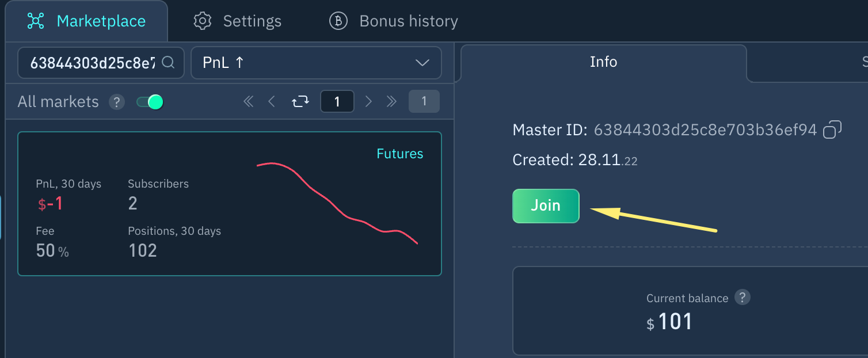Viewport: 868px width, 358px height.
Task: Click the Current balance help icon
Action: 743,298
